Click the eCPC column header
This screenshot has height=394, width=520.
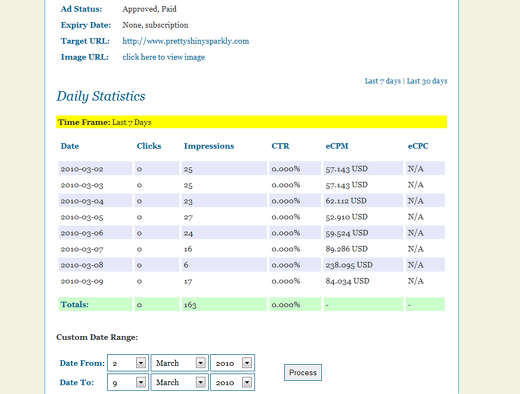(x=418, y=146)
